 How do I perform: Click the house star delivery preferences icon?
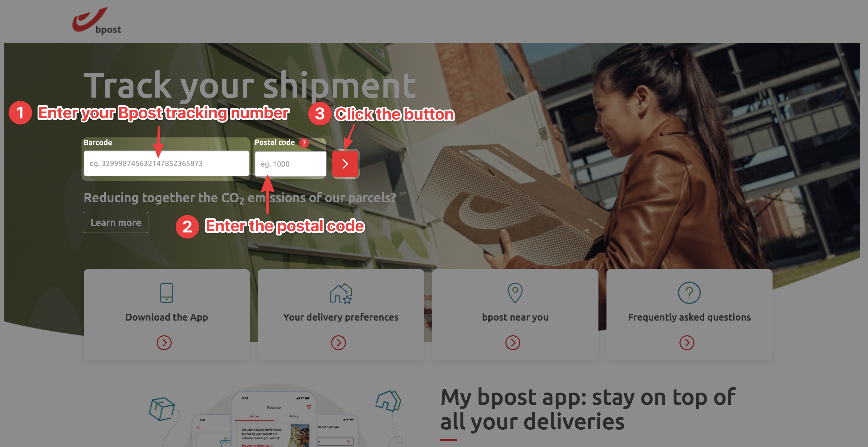pos(341,293)
